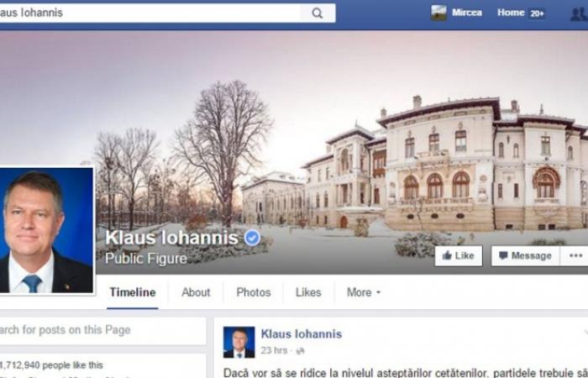Open Mircea's profile picture icon
The height and width of the screenshot is (378, 588).
point(438,13)
